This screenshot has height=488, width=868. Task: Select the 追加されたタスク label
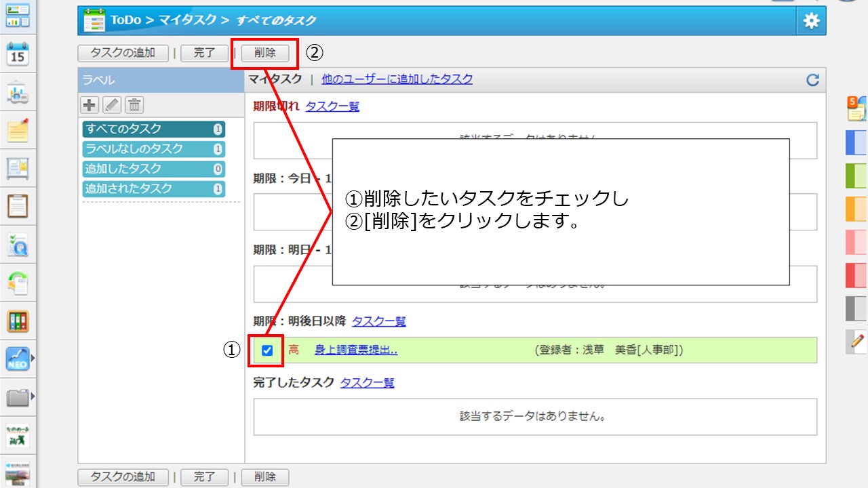tap(153, 189)
